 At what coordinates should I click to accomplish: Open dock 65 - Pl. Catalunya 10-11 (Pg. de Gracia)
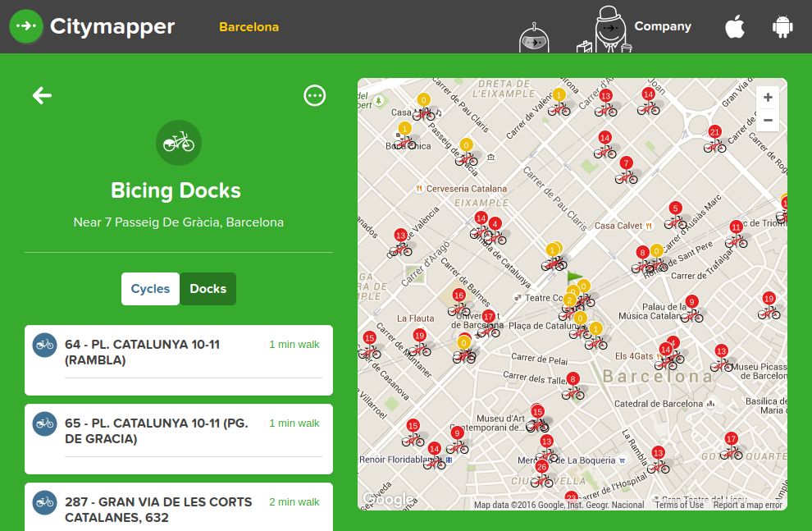pyautogui.click(x=179, y=439)
